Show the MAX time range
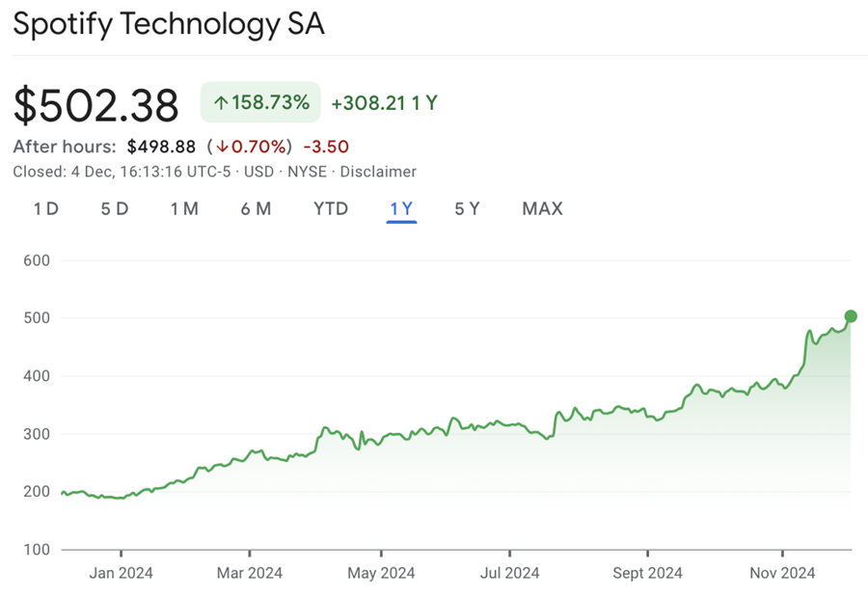Image resolution: width=868 pixels, height=596 pixels. pos(542,208)
